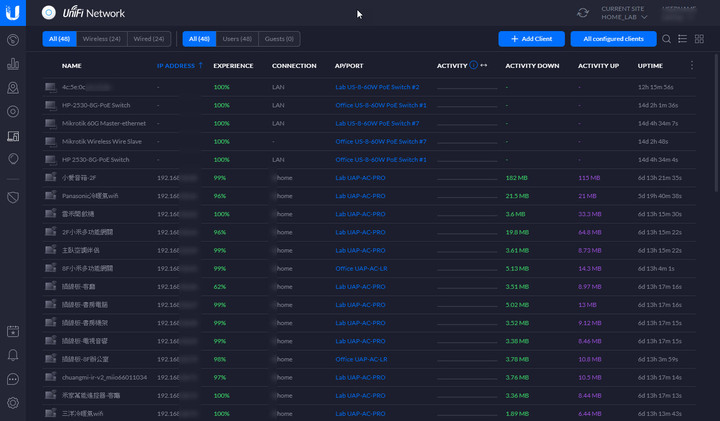Open the Dashboard sidebar icon
The width and height of the screenshot is (720, 421).
[x=13, y=40]
